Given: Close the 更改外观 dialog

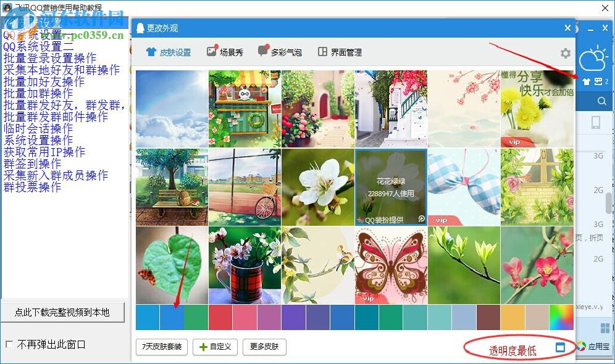Looking at the screenshot, I should (567, 28).
